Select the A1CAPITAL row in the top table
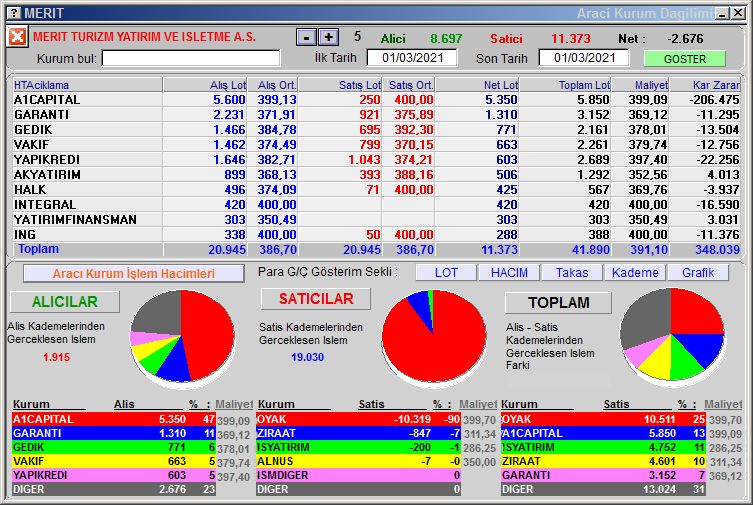 pos(376,99)
